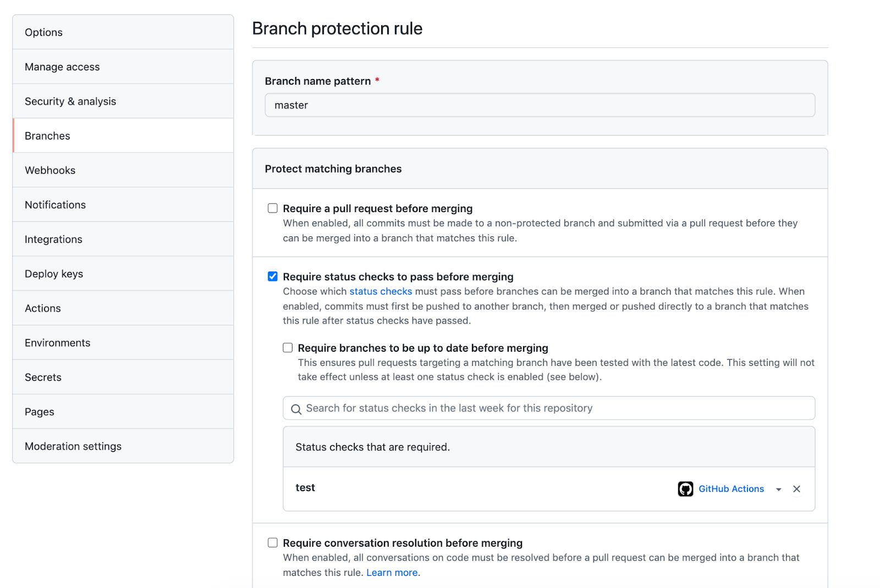Screen dimensions: 880x588
Task: Open the status checks documentation link
Action: point(381,291)
